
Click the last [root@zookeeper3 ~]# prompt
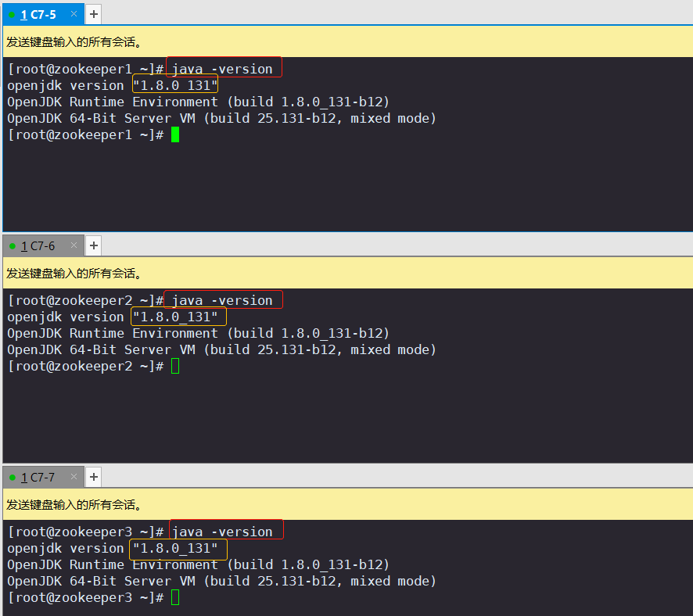[x=86, y=597]
